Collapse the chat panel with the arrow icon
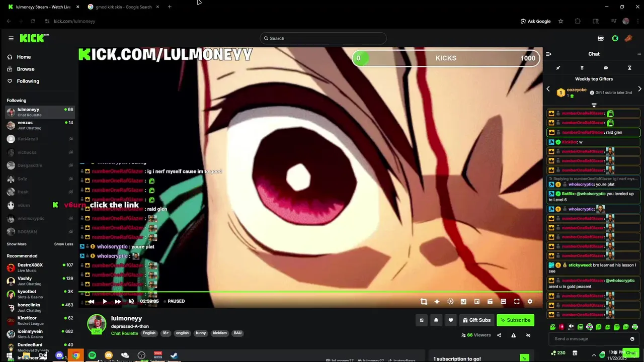The width and height of the screenshot is (644, 362). [x=549, y=54]
